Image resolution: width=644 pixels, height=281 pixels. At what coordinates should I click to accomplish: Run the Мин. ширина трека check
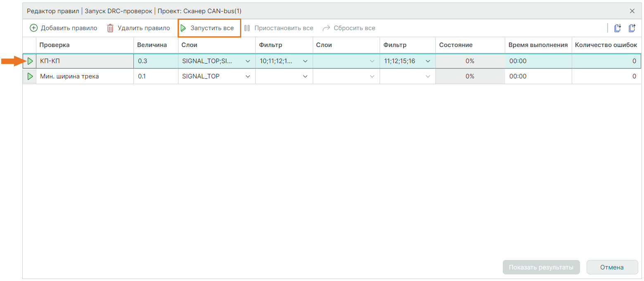[30, 76]
